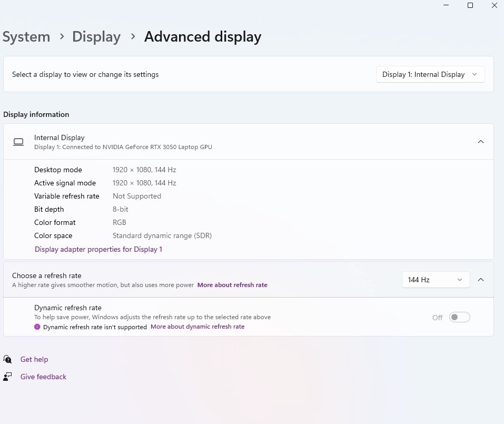Click the Give feedback person icon

click(7, 377)
